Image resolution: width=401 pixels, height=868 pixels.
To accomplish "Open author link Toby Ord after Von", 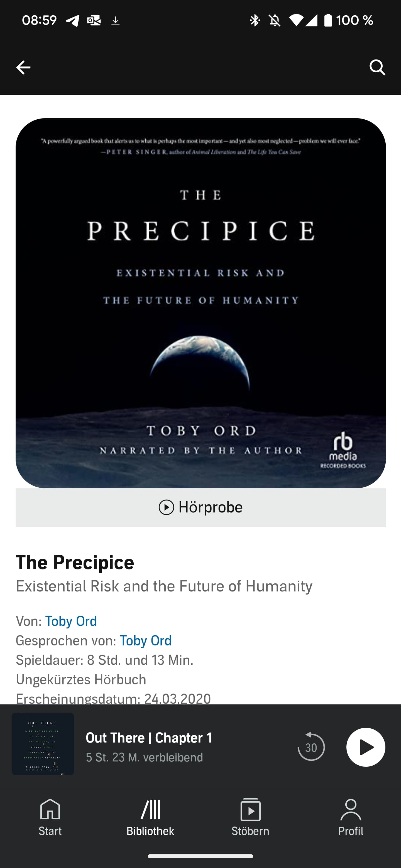I will tap(71, 621).
